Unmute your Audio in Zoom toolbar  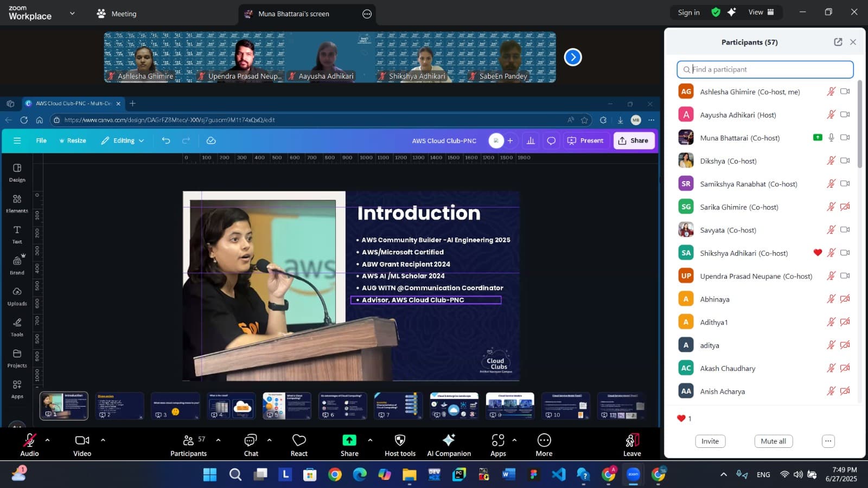(30, 445)
